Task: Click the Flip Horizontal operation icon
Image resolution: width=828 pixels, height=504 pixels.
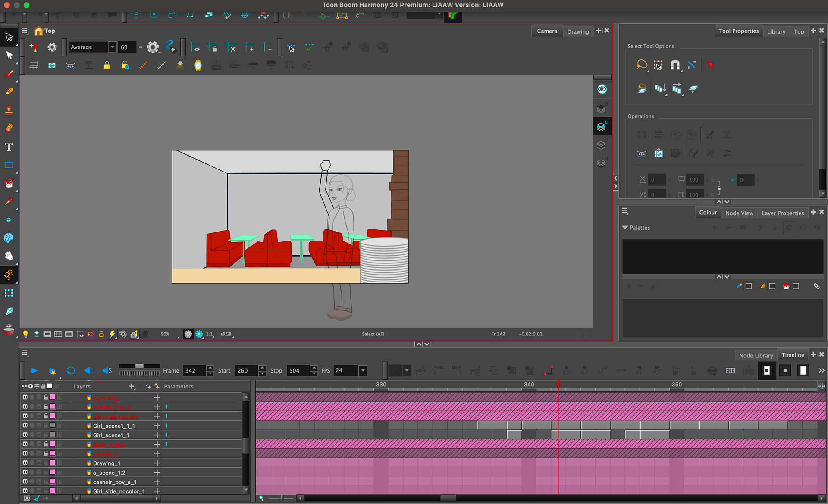Action: click(x=642, y=135)
